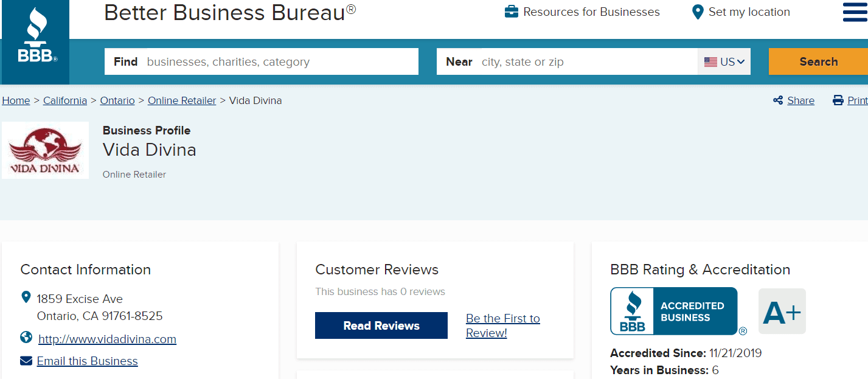
Task: Click the Years in Business: 6 text
Action: 664,370
